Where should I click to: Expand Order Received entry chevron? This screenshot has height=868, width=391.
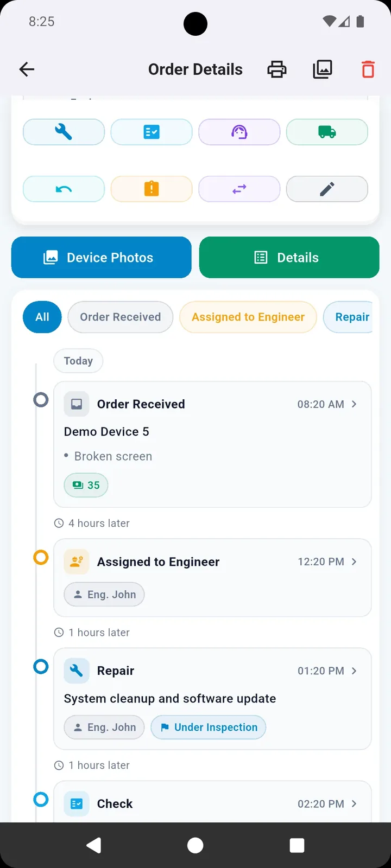tap(354, 404)
